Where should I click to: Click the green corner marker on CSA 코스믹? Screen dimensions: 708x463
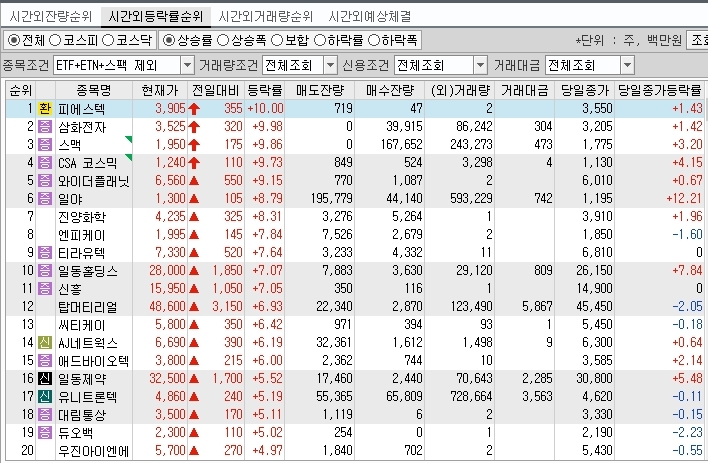tap(129, 157)
